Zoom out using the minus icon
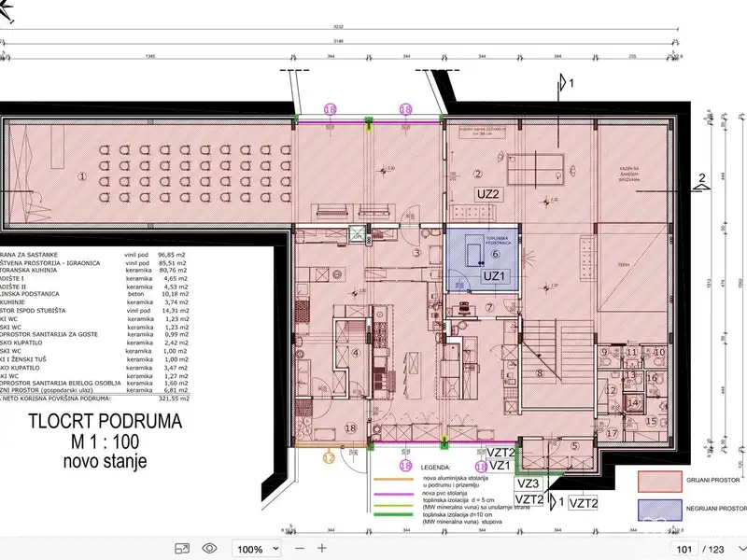Viewport: 747px width, 560px height. 298,549
